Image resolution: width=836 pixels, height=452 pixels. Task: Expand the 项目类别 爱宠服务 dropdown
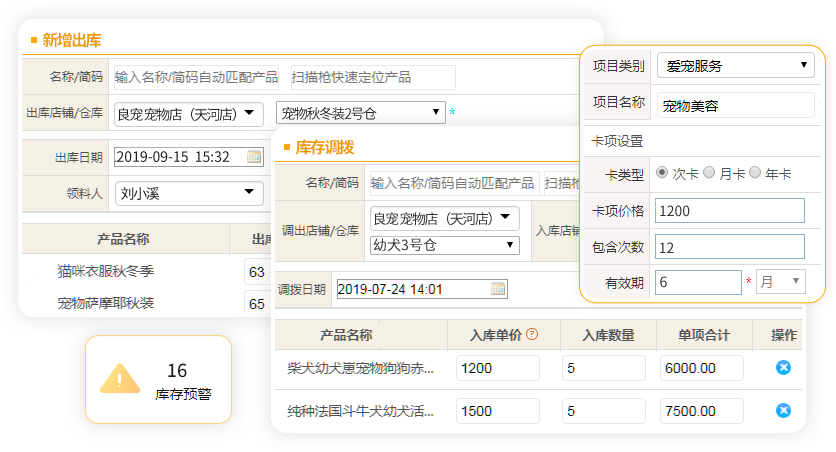click(x=735, y=66)
